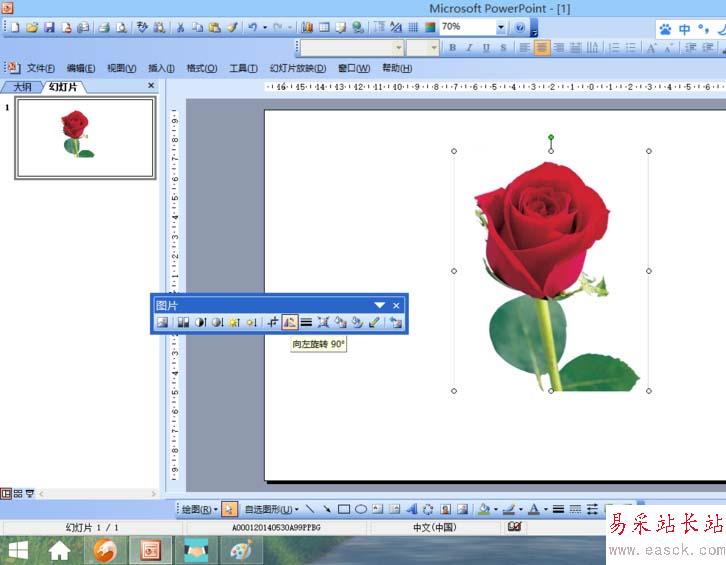
Task: Open the 绘图(R) Draw dropdown menu
Action: [200, 509]
